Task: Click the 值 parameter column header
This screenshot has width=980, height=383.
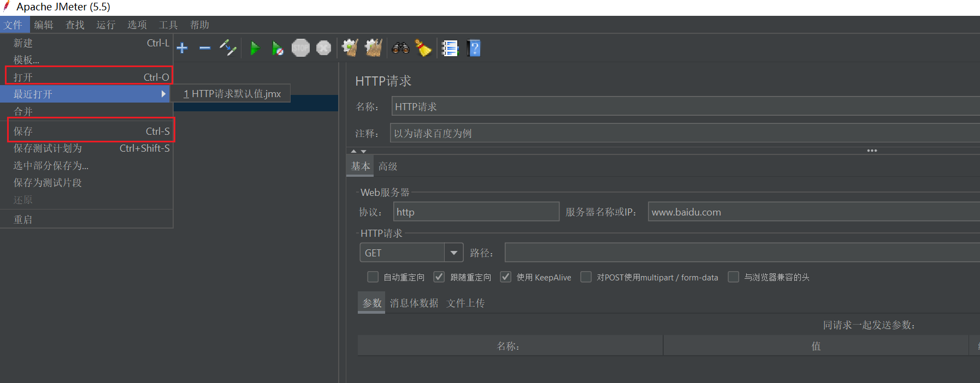Action: pos(816,346)
